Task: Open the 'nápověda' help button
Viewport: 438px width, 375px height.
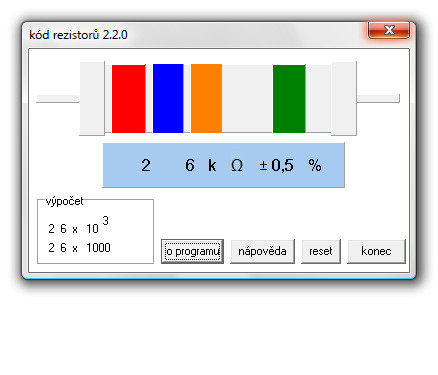Action: (x=262, y=251)
